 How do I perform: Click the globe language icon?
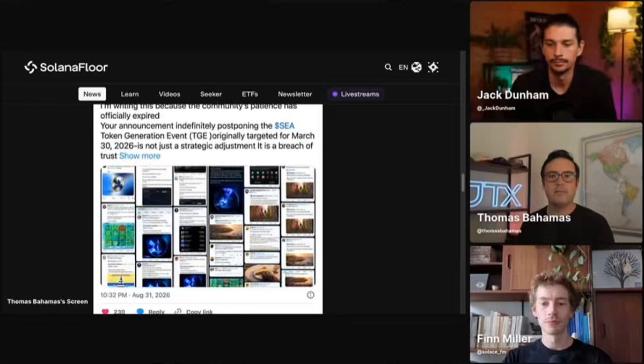pos(416,67)
